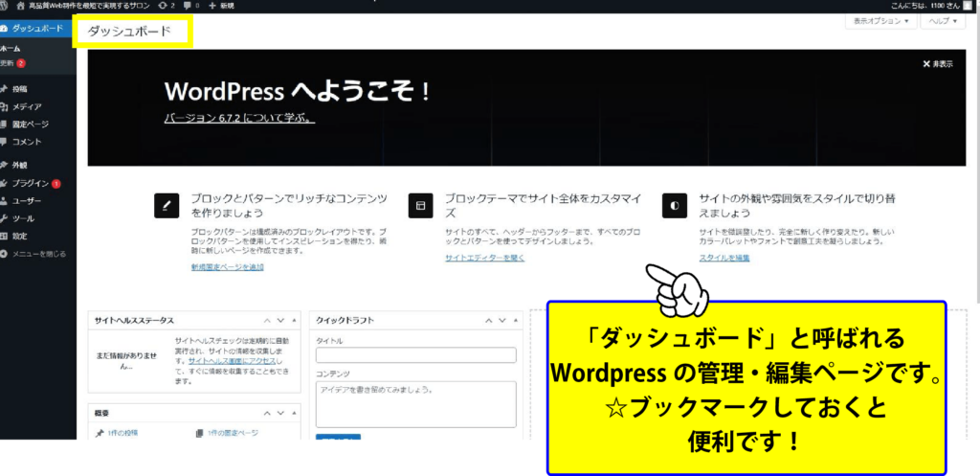Image resolution: width=980 pixels, height=476 pixels.
Task: Open the 更新 submenu item
Action: click(x=12, y=63)
